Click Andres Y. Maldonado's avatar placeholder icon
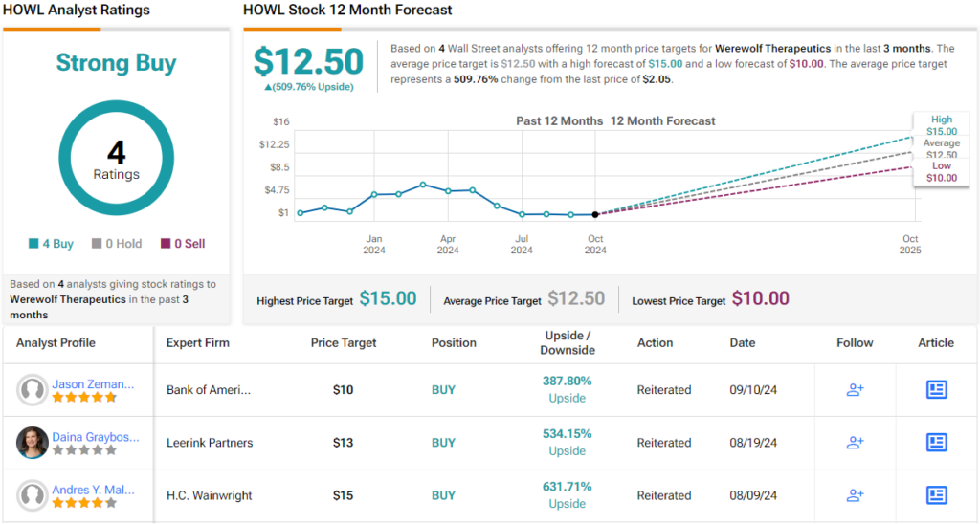The image size is (980, 524). [33, 495]
